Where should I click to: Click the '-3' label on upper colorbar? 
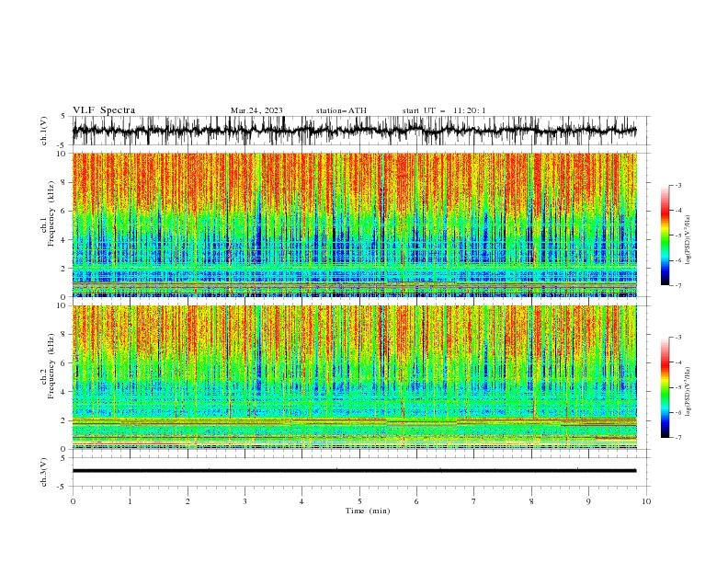coord(677,185)
